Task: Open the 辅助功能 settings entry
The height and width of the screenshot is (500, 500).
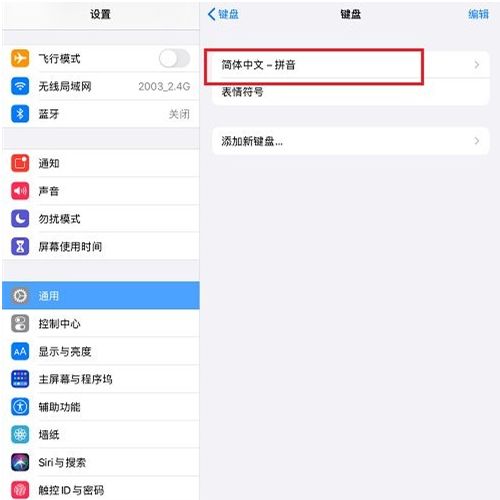Action: 101,407
